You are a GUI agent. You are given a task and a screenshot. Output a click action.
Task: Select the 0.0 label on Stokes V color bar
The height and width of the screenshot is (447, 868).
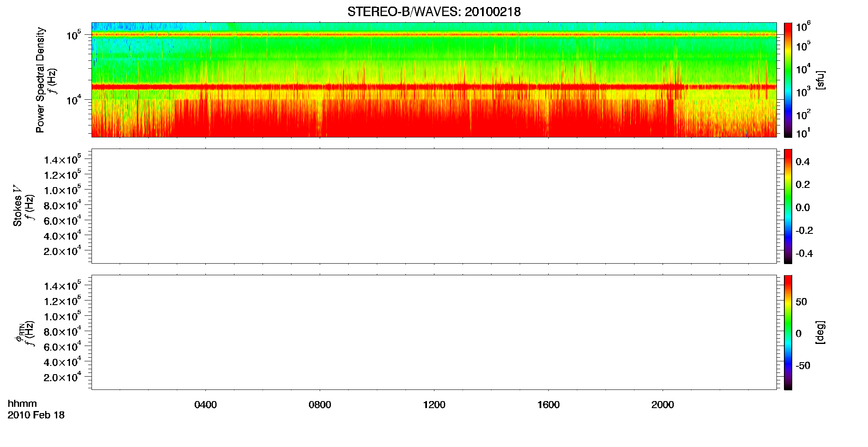click(803, 208)
